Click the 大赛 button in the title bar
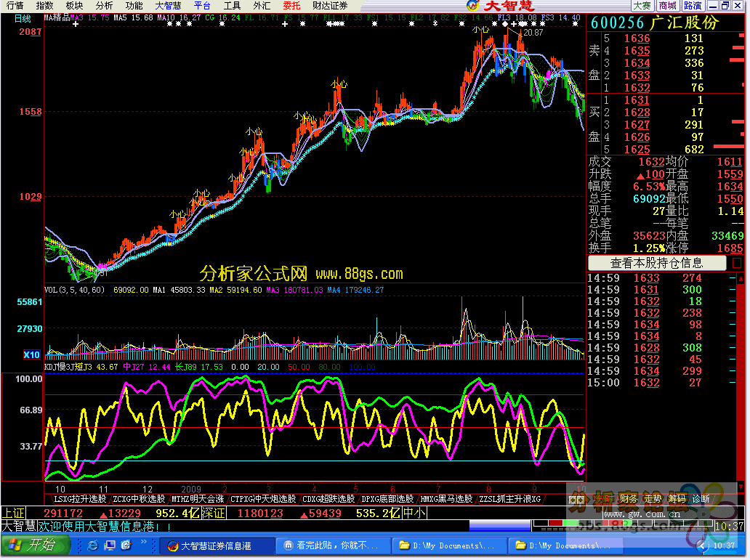 (642, 6)
